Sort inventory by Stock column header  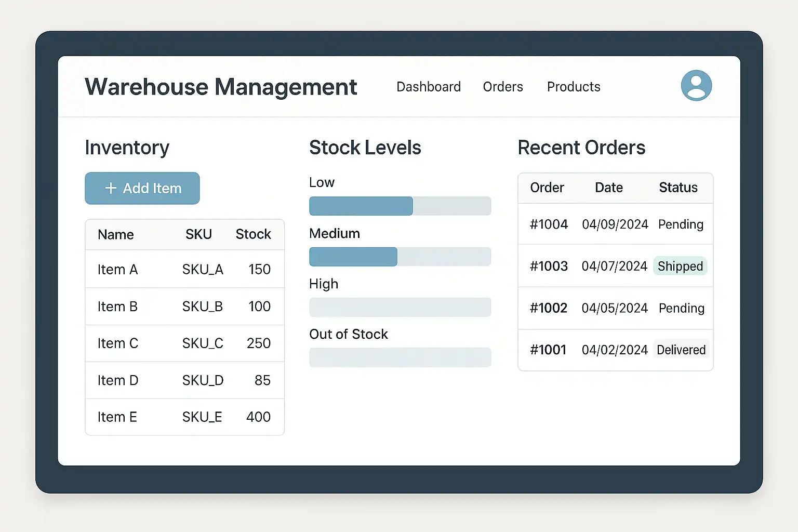253,234
